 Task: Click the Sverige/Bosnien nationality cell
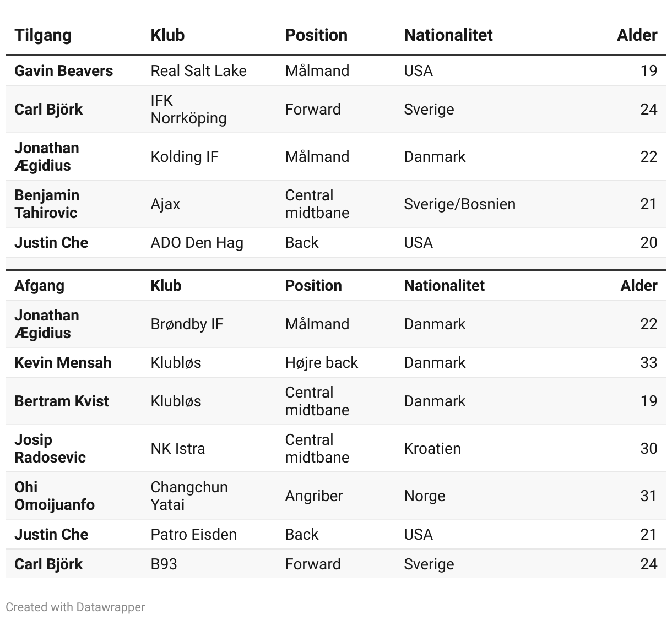click(x=459, y=204)
